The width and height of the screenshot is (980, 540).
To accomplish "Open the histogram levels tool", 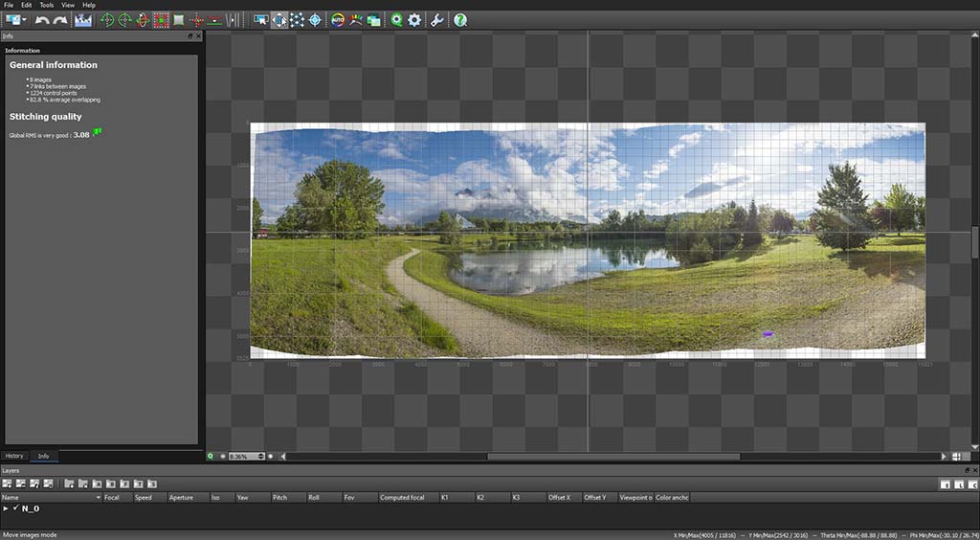I will pos(83,19).
